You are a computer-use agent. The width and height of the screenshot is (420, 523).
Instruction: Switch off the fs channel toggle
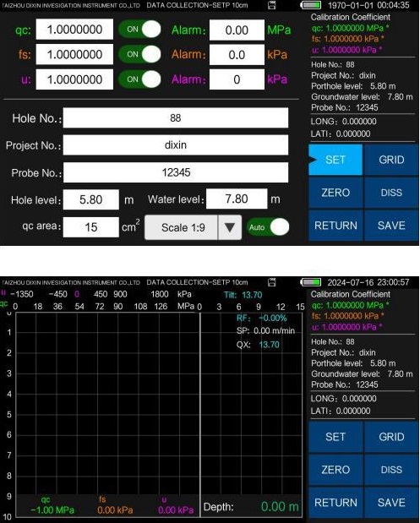(139, 54)
